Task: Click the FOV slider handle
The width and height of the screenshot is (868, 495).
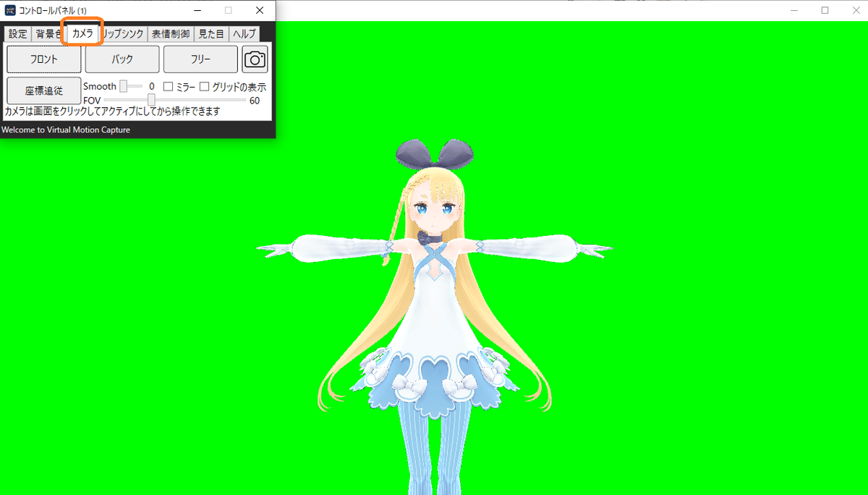Action: tap(150, 99)
